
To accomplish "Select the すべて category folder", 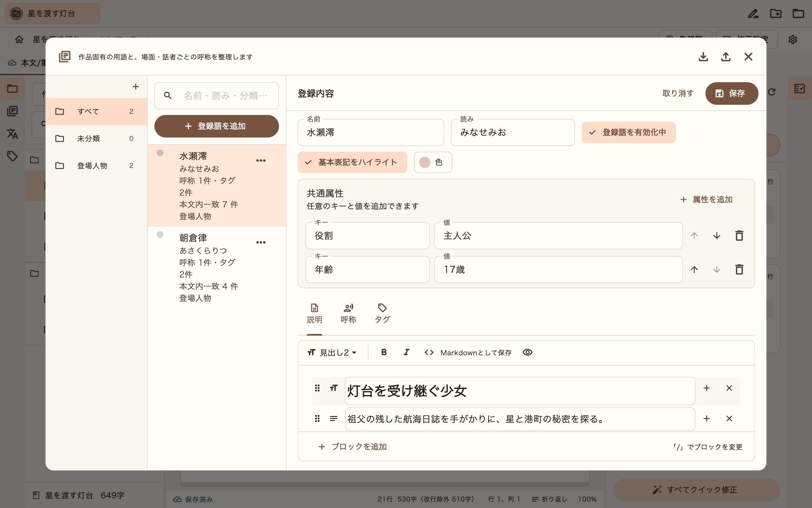I will (x=96, y=111).
